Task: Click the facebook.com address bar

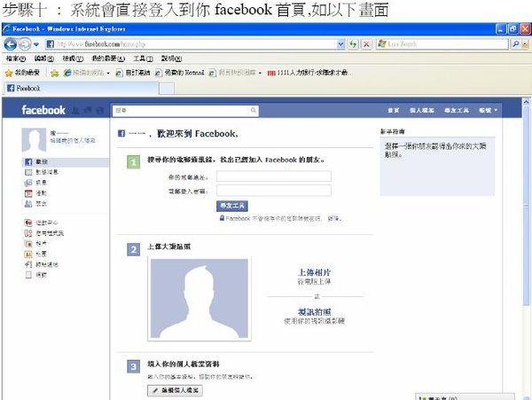Action: tap(192, 44)
